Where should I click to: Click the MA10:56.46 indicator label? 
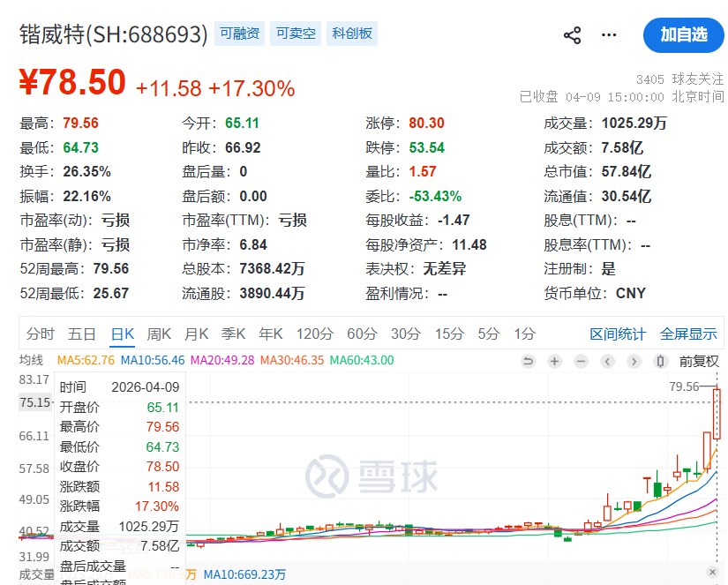(153, 360)
